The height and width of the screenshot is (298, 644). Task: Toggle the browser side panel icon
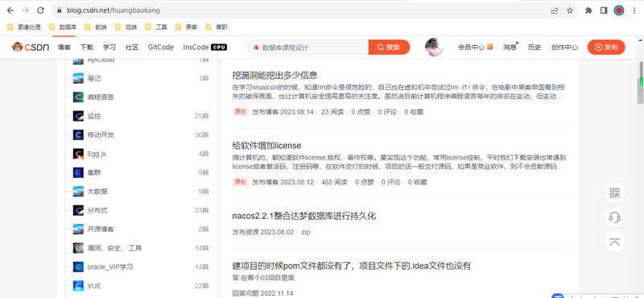[x=604, y=10]
